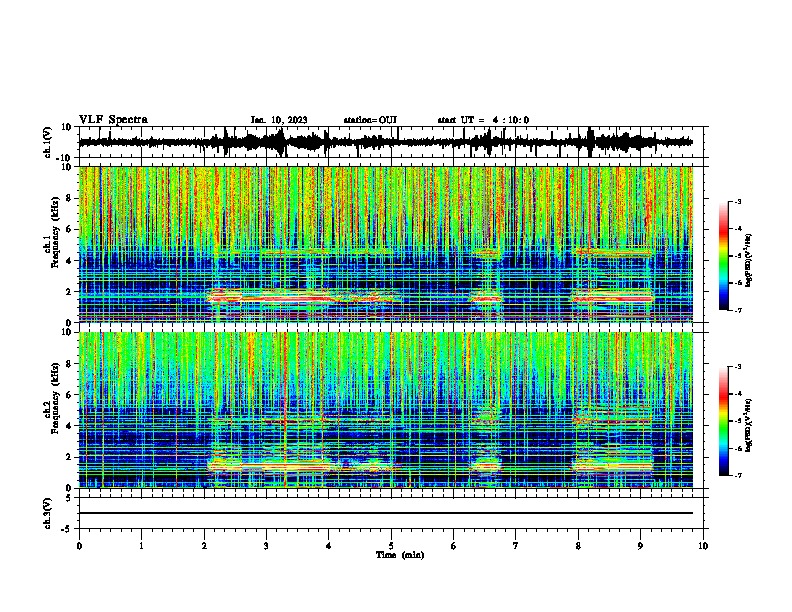
Task: Click time axis tick label "8"
Action: pyautogui.click(x=578, y=546)
